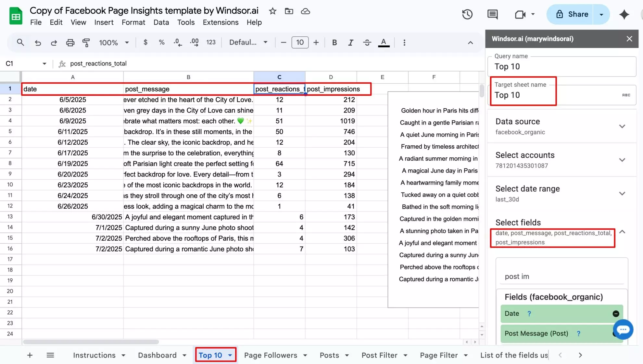Collapse the Select fields section
The width and height of the screenshot is (643, 364).
click(x=622, y=232)
